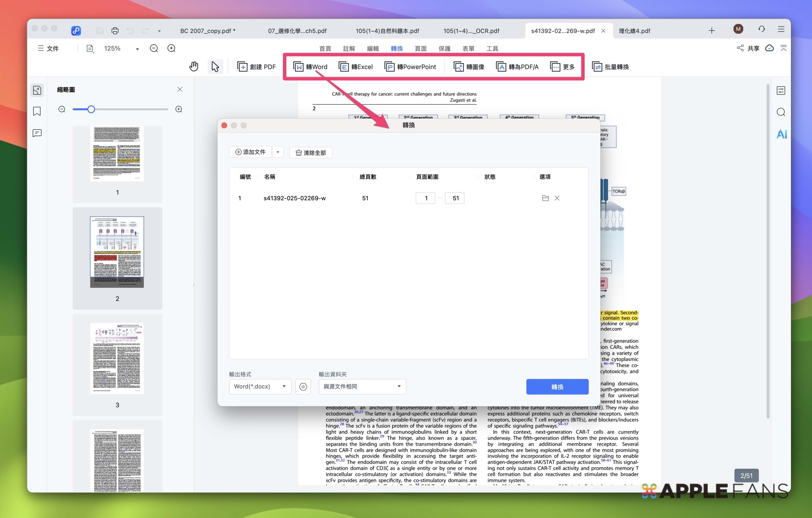Select the page 3 thumbnail
This screenshot has width=812, height=518.
(x=117, y=359)
